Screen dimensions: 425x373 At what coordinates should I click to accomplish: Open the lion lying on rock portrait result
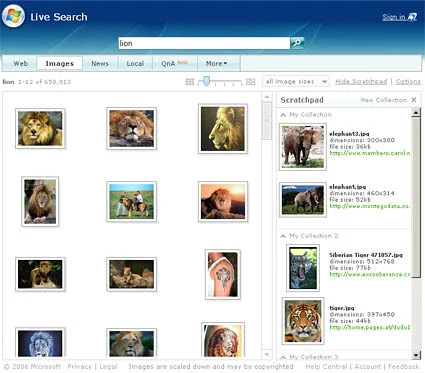pyautogui.click(x=40, y=202)
